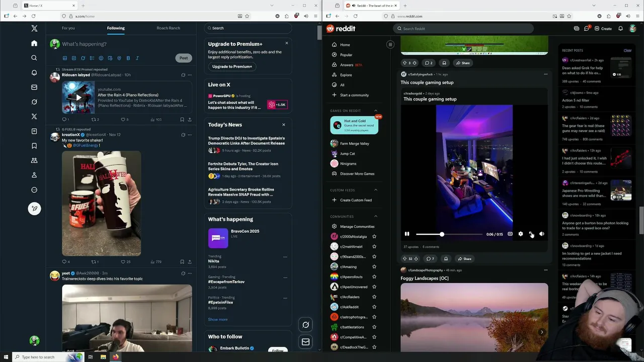Open X Messages envelope in sidebar
This screenshot has width=644, height=362.
pos(34,87)
